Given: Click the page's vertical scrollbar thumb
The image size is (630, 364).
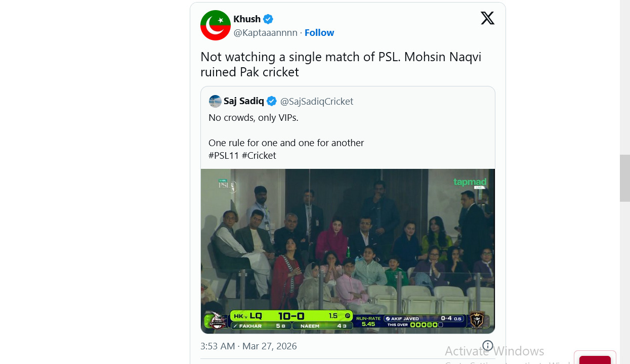Looking at the screenshot, I should [x=625, y=178].
